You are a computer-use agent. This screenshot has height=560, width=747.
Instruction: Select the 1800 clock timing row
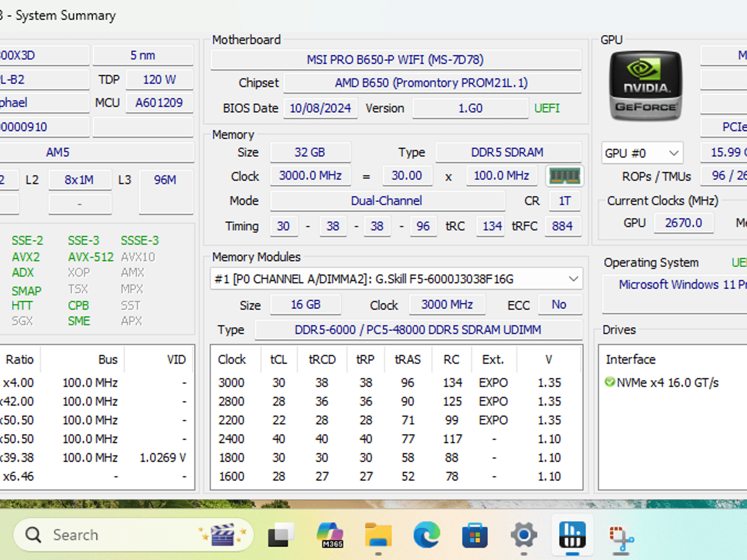[x=396, y=458]
